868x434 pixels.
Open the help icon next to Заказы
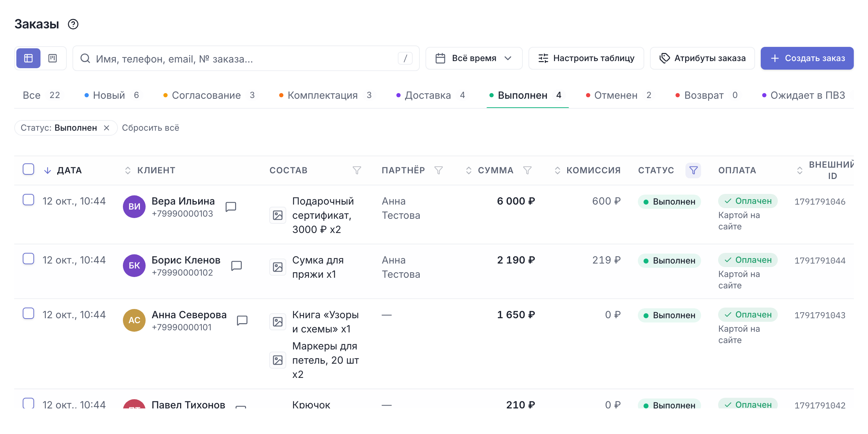tap(73, 24)
